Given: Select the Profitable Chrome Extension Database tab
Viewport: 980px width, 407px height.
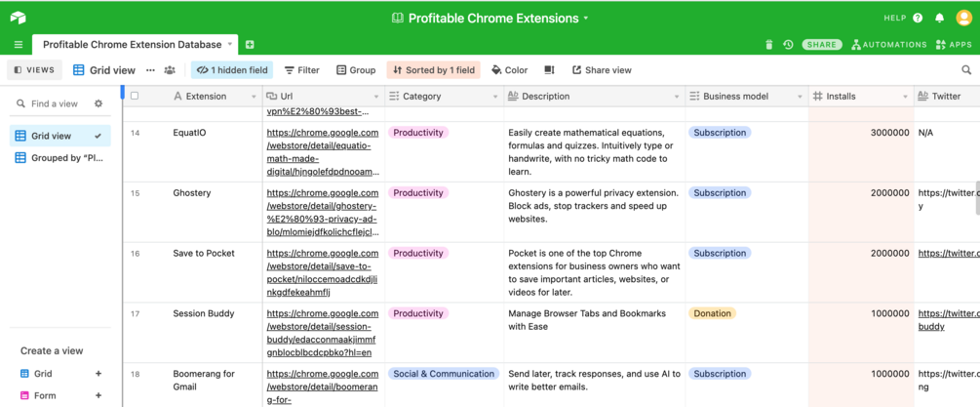Looking at the screenshot, I should tap(132, 44).
